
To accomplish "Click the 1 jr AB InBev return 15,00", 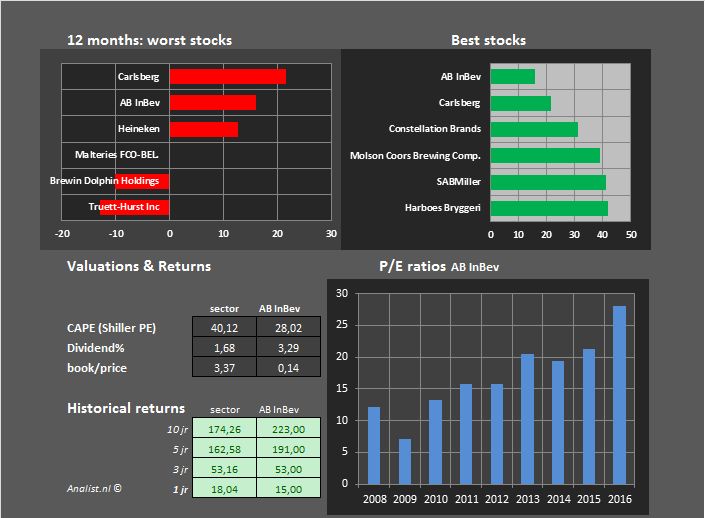I will [288, 488].
